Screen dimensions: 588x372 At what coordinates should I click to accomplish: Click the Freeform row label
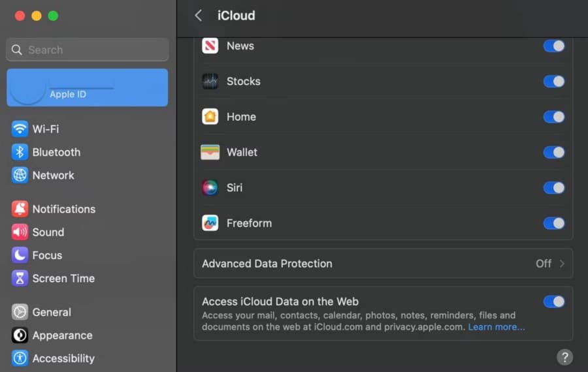[x=249, y=223]
